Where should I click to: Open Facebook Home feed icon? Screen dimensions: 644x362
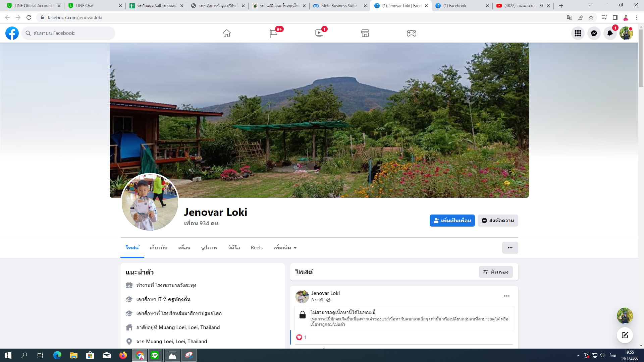[227, 33]
